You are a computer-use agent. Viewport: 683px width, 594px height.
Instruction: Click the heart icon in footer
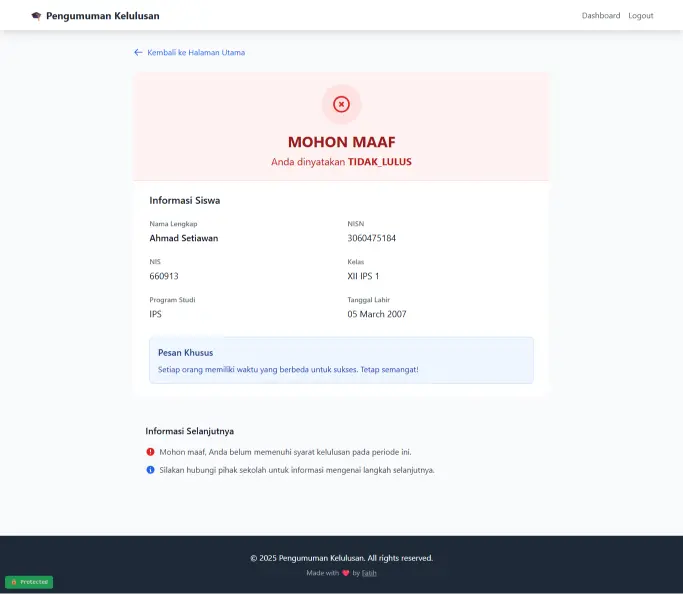coord(346,573)
